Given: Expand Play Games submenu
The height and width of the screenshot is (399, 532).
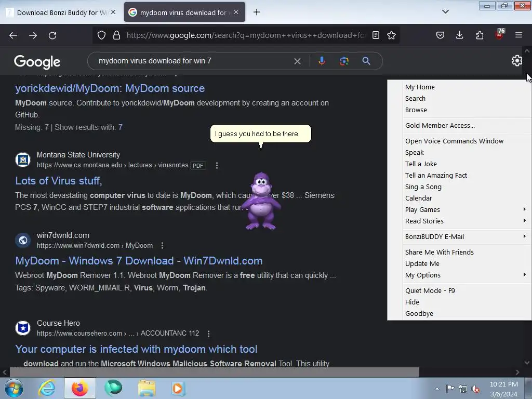Looking at the screenshot, I should pos(467,210).
